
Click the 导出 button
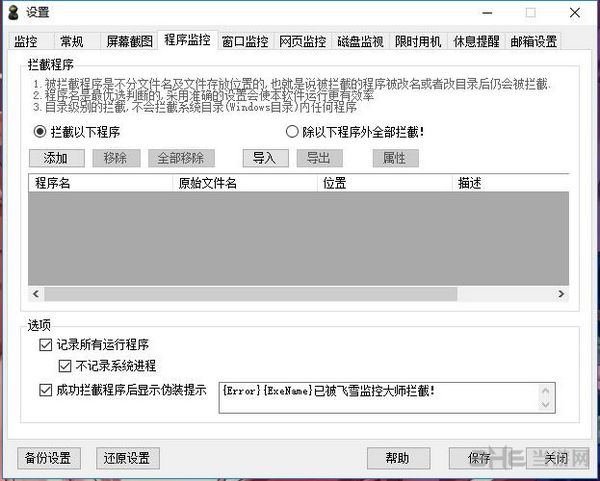320,158
